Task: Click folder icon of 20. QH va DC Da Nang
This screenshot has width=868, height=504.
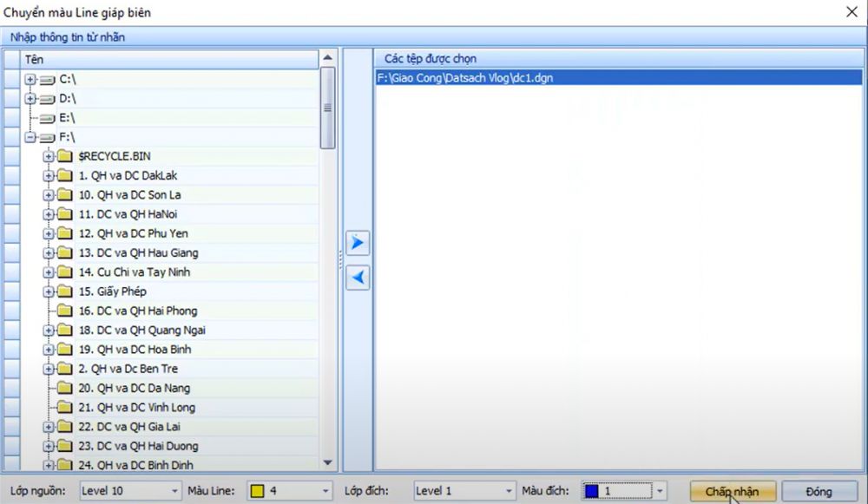Action: [64, 389]
